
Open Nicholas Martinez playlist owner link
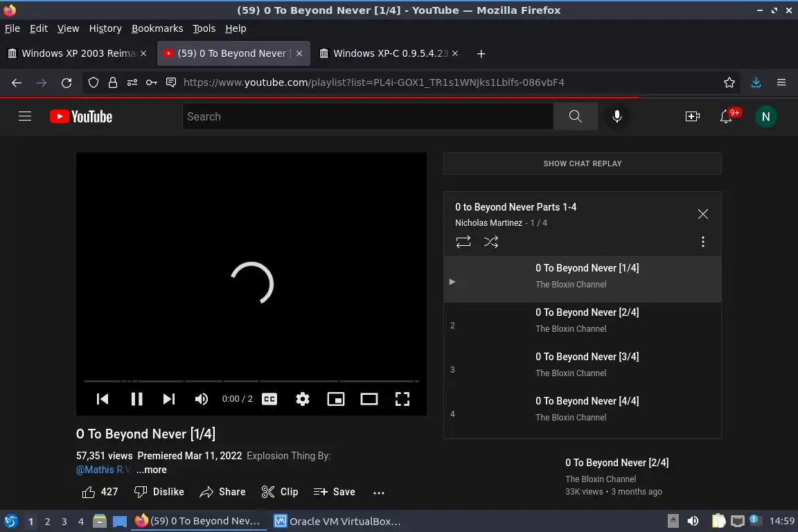[x=488, y=223]
